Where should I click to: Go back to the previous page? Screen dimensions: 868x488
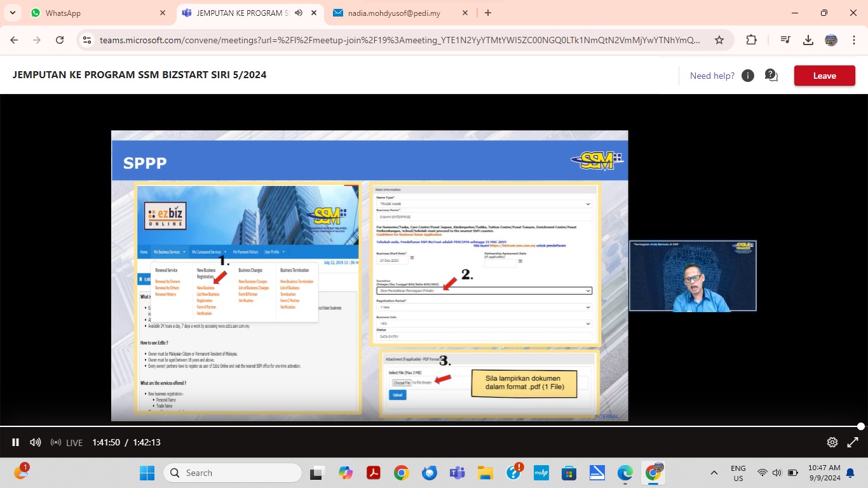14,40
